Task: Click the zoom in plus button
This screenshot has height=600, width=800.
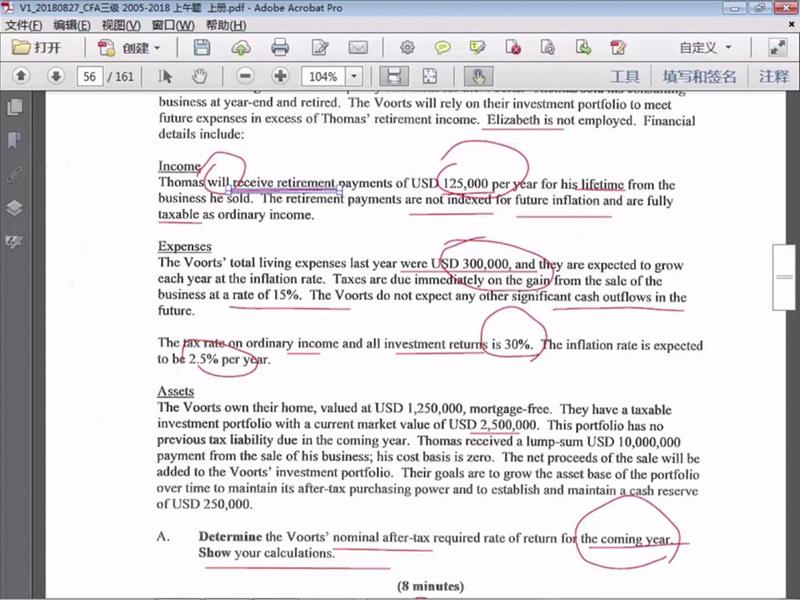Action: [281, 76]
